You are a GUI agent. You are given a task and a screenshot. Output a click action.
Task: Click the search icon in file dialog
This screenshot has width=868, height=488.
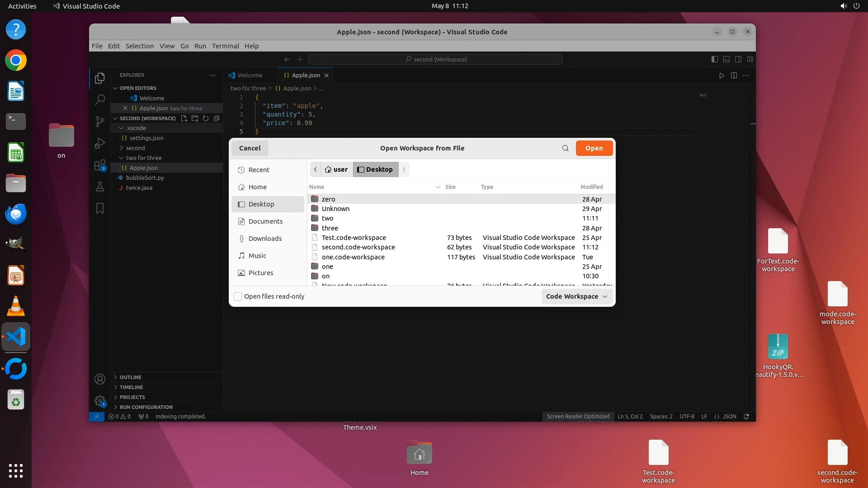pos(565,148)
